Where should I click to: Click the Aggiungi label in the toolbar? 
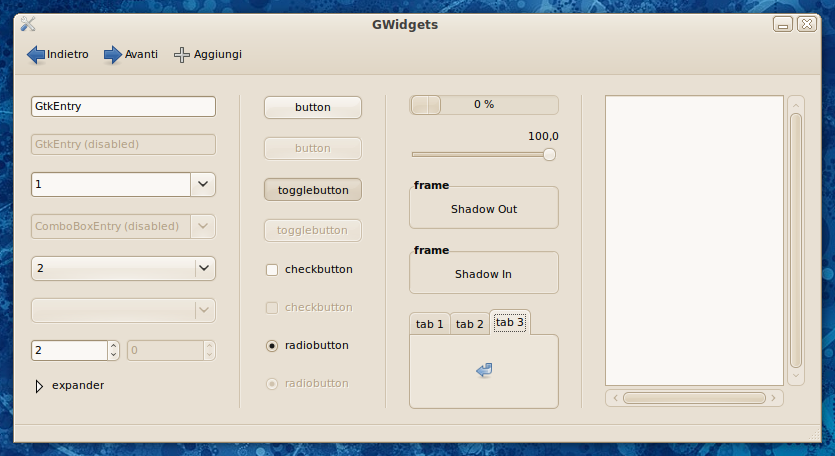pos(218,54)
